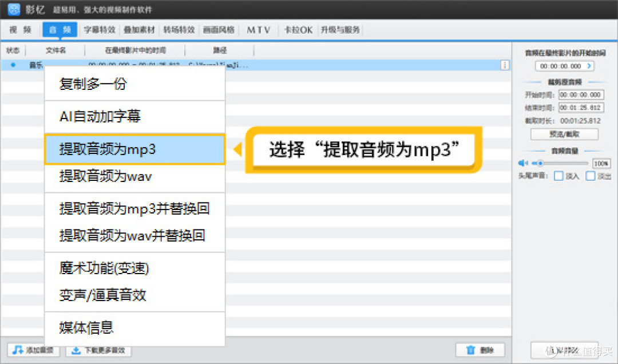Open the 画面风格 tab
This screenshot has width=618, height=364.
219,30
